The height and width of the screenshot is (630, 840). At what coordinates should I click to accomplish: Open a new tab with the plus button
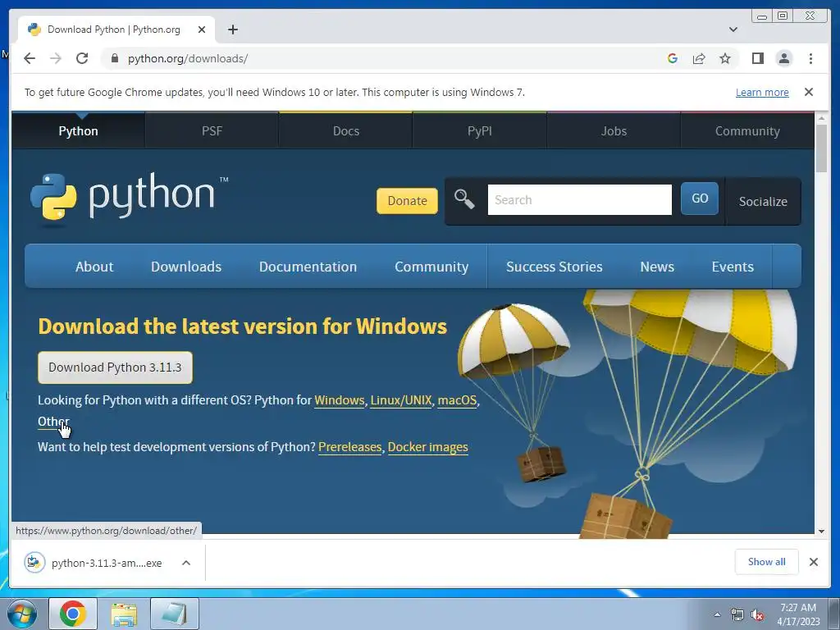tap(232, 30)
